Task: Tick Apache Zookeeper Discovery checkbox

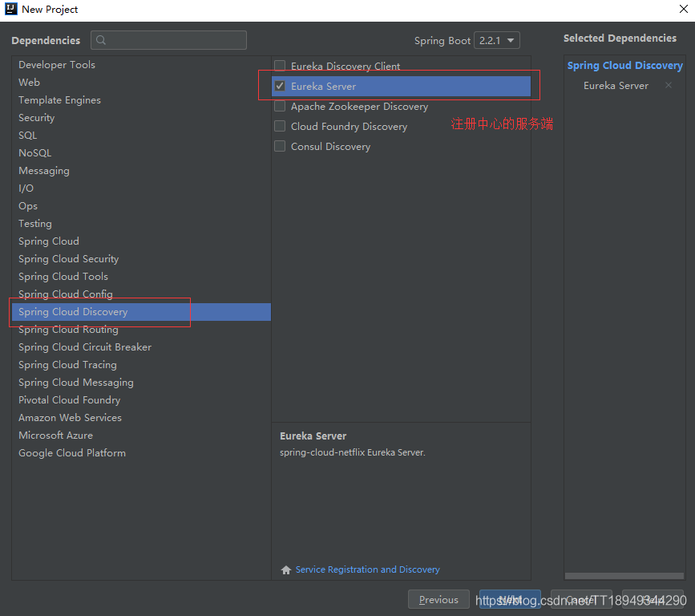Action: click(280, 107)
